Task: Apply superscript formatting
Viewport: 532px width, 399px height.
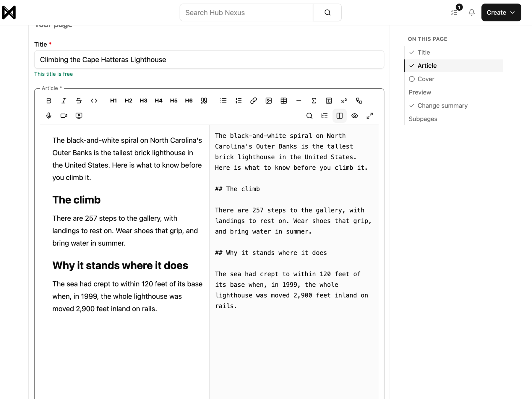Action: pos(344,101)
